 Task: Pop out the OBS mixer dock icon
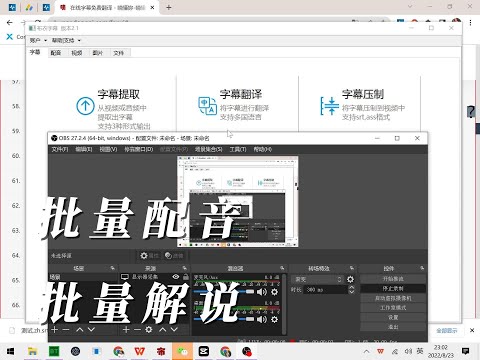[282, 268]
